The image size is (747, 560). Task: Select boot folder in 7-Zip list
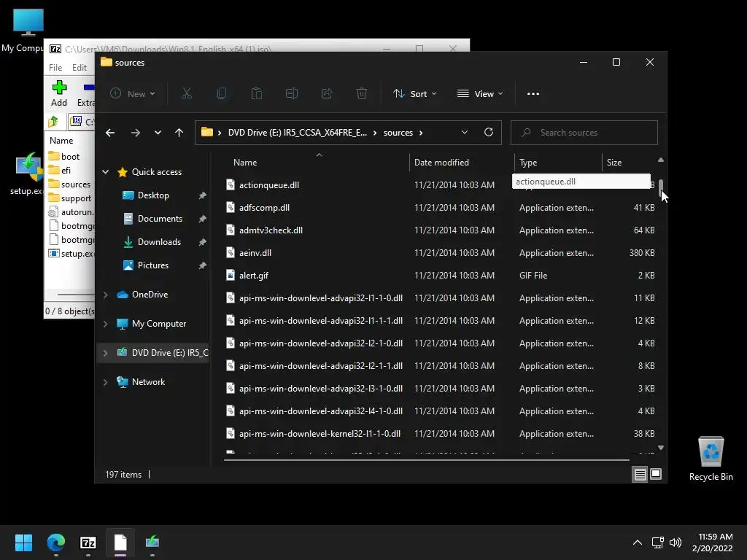click(70, 157)
